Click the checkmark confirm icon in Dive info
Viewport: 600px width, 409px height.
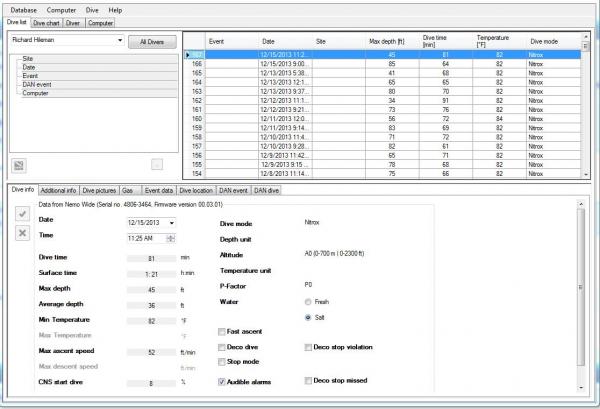(x=21, y=215)
